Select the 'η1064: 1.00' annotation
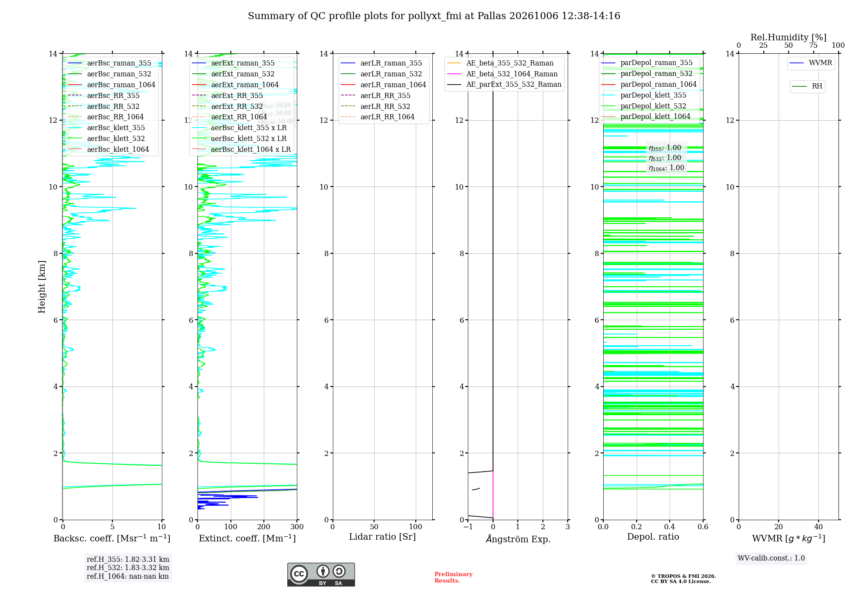Viewport: 868px width, 590px height. point(666,168)
